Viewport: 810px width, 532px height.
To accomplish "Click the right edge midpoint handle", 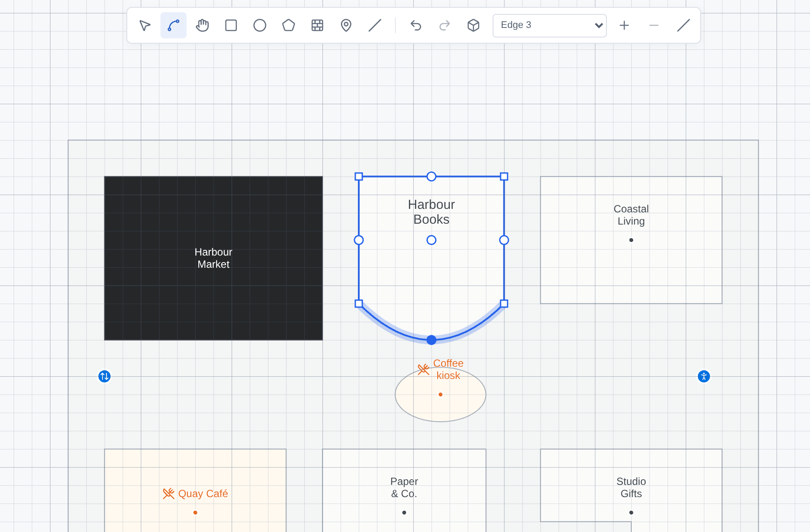I will click(504, 240).
